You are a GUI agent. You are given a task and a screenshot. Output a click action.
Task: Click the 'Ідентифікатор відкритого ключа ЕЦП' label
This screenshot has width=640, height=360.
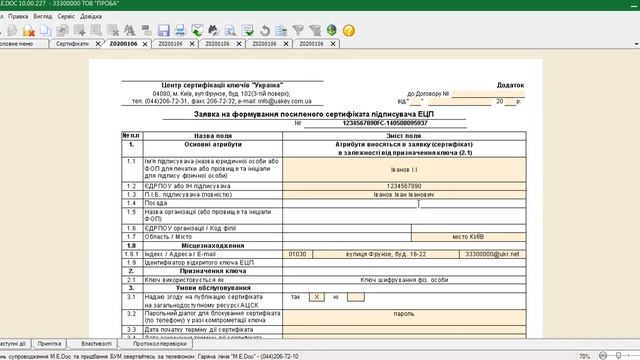coord(199,263)
